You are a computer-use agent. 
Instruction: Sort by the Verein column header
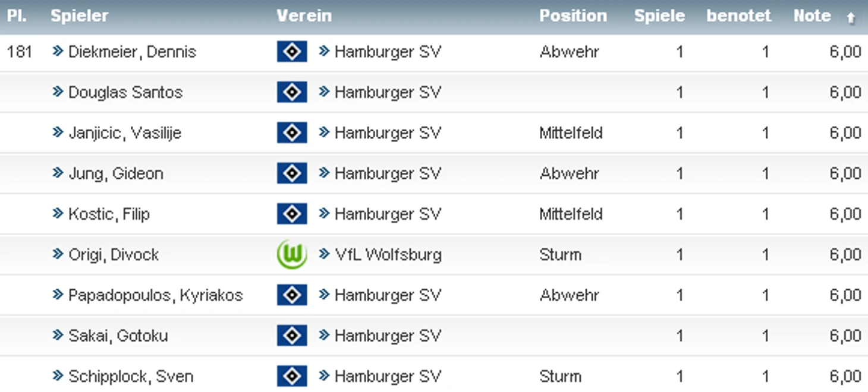coord(304,16)
